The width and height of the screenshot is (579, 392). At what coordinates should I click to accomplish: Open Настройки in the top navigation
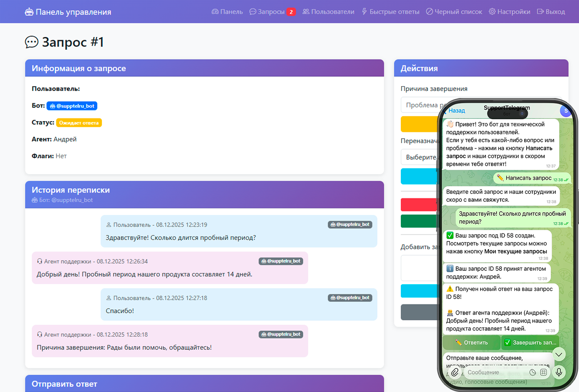point(510,12)
